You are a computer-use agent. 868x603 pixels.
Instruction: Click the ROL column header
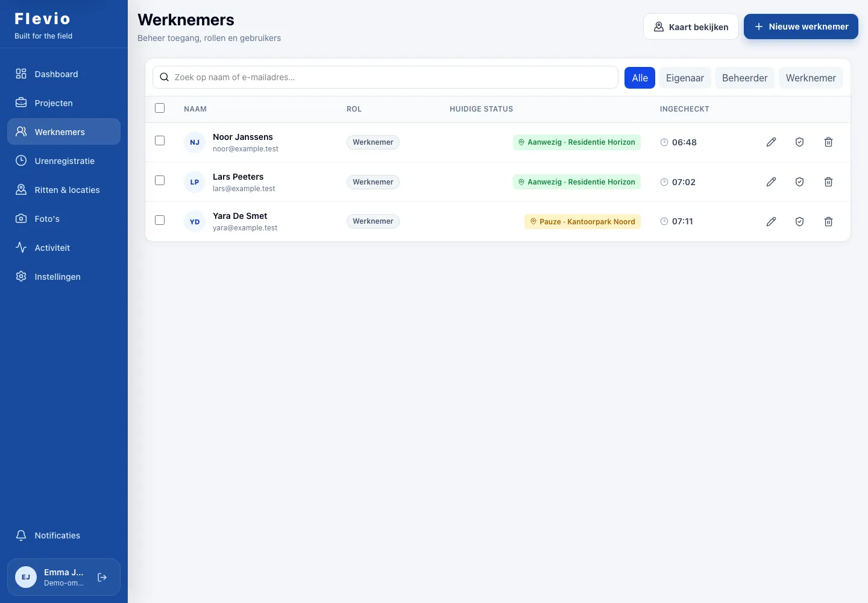354,109
